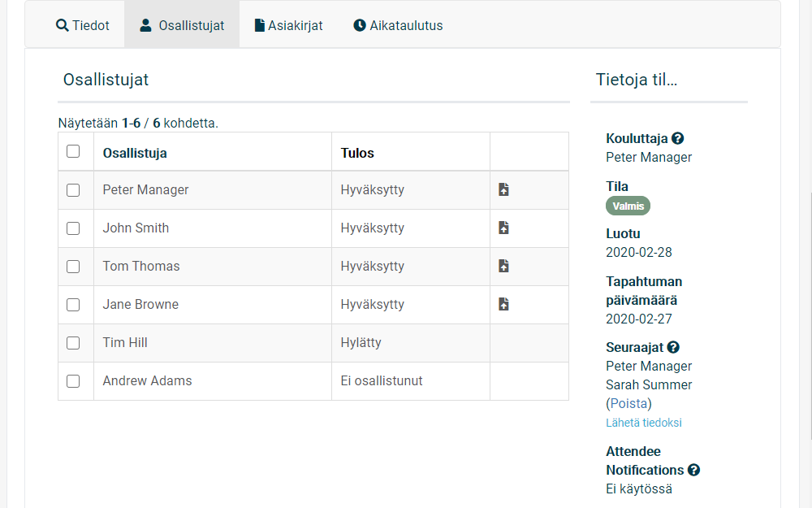
Task: Switch to the Tiedot tab
Action: [x=83, y=25]
